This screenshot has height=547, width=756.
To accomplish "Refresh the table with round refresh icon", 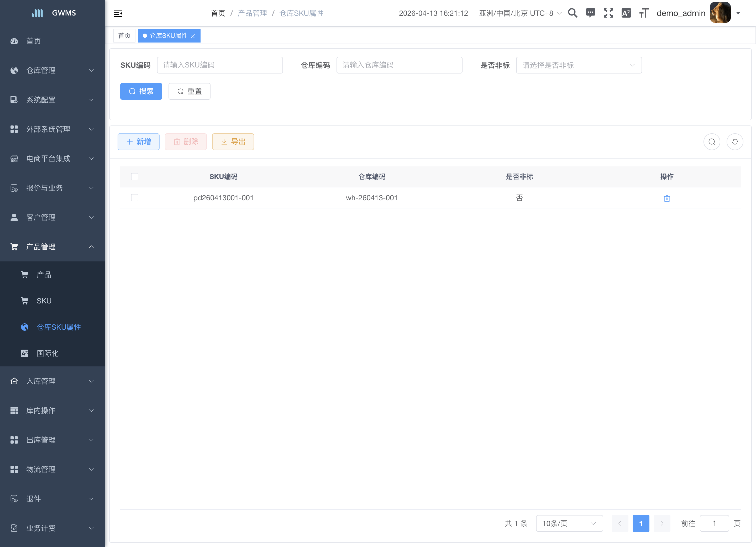I will pyautogui.click(x=735, y=142).
